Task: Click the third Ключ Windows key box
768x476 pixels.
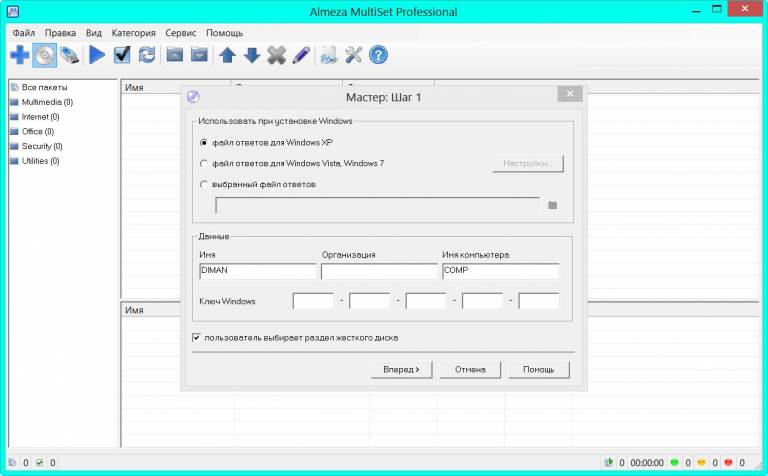Action: click(x=426, y=301)
